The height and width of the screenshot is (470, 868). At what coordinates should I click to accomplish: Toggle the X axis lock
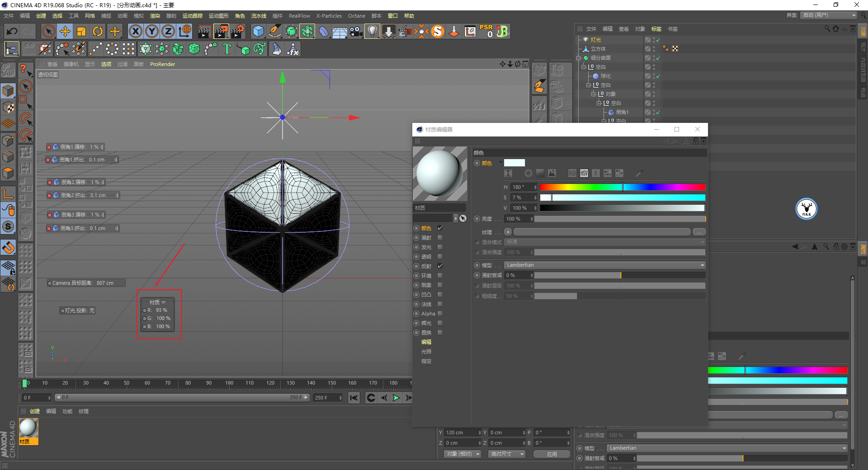pos(135,31)
